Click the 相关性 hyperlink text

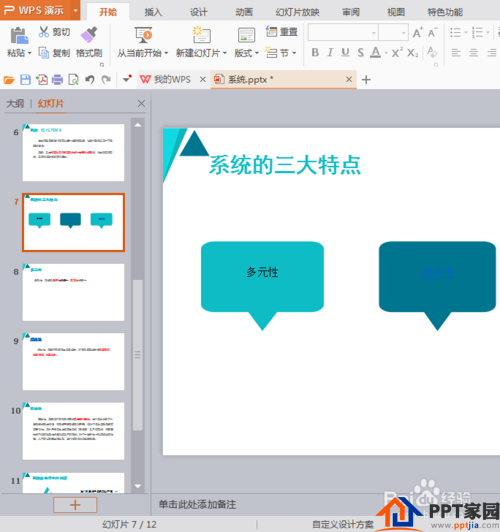click(437, 272)
